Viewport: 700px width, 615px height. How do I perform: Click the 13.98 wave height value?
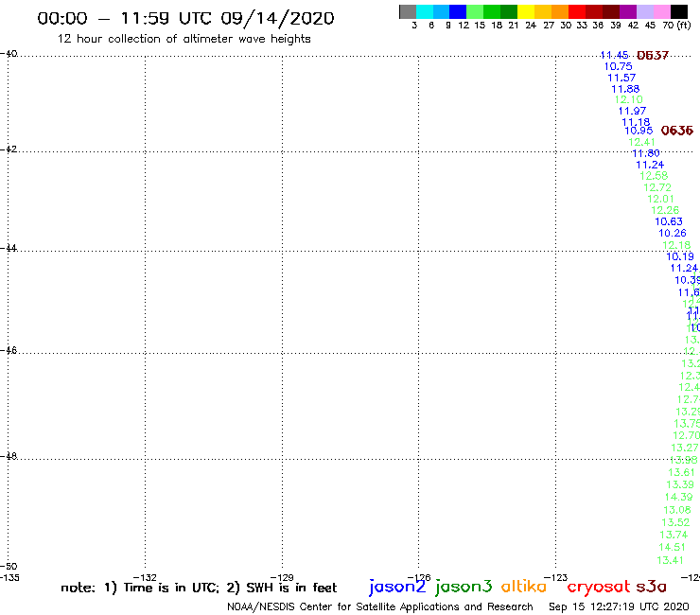tap(684, 460)
